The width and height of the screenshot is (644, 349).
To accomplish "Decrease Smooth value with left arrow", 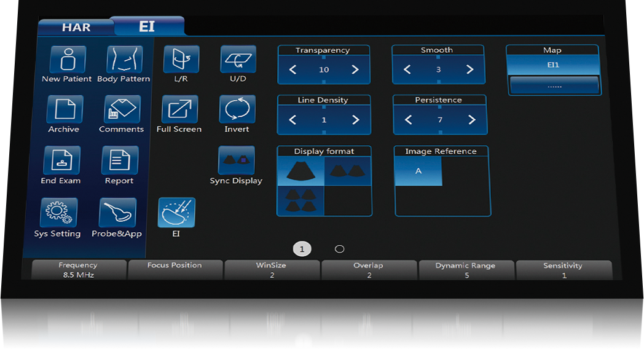I will coord(407,70).
